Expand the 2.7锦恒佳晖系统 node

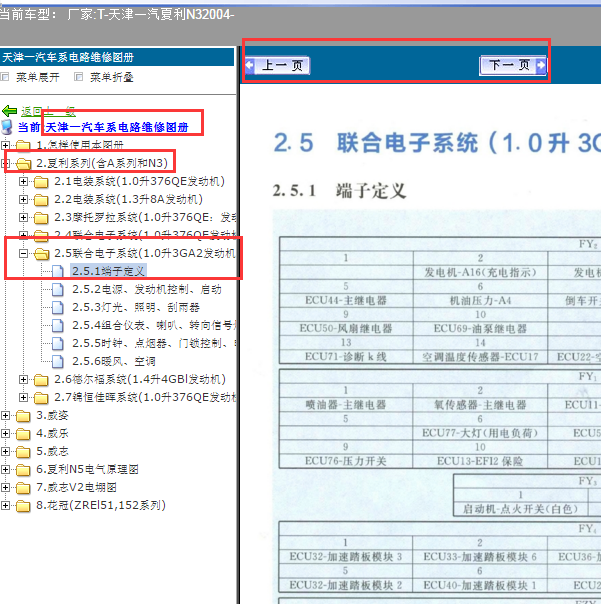tap(23, 397)
